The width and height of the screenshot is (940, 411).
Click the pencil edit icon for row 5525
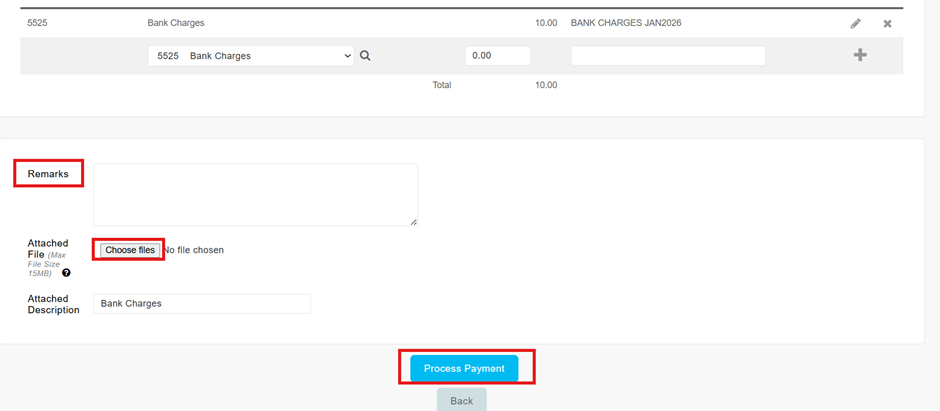pyautogui.click(x=855, y=23)
